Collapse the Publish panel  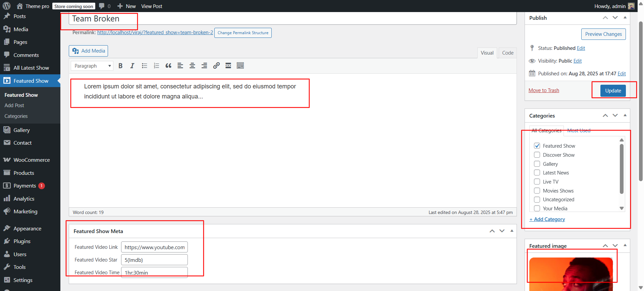(625, 18)
